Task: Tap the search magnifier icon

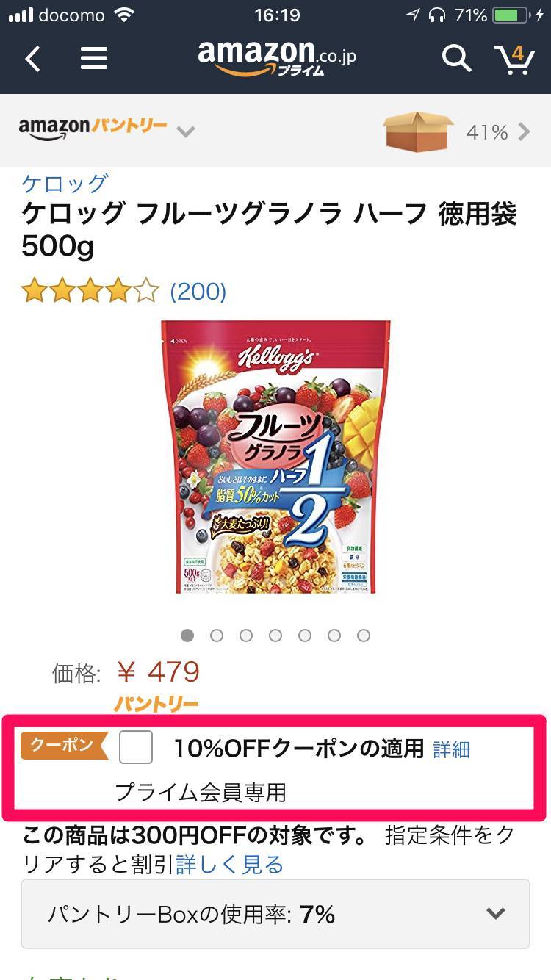Action: coord(456,58)
